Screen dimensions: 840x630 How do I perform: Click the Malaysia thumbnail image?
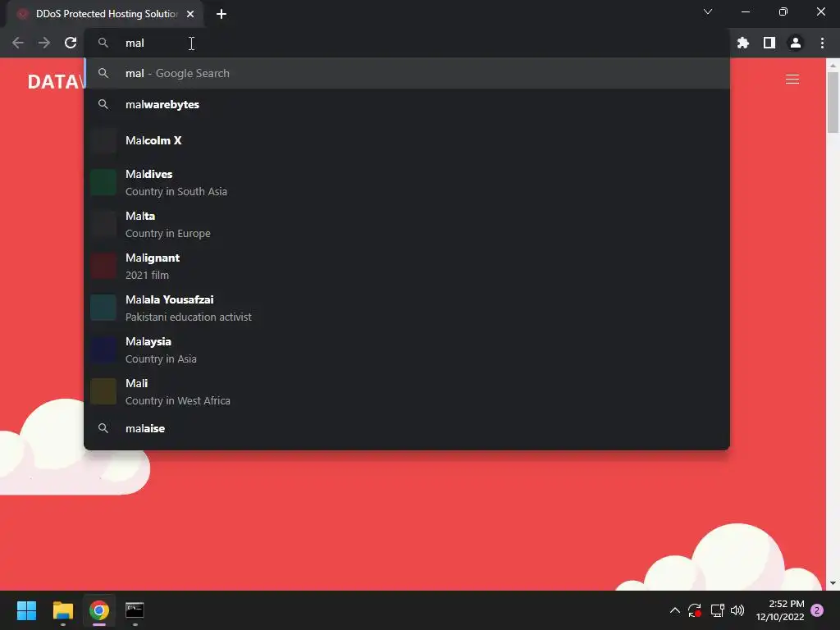(103, 349)
